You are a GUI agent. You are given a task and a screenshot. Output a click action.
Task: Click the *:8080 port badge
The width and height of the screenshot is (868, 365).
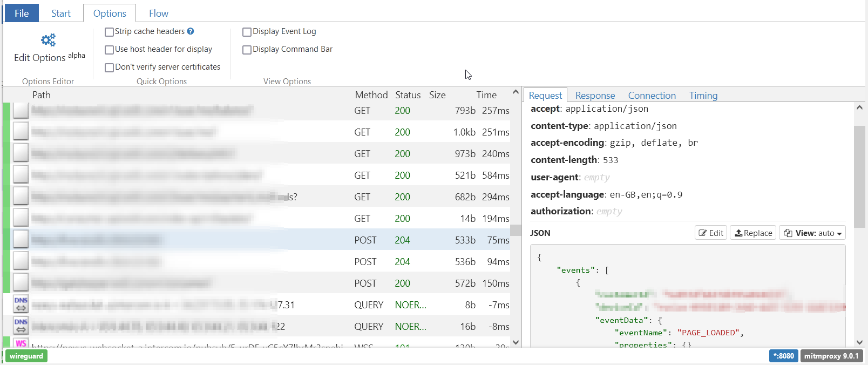(x=784, y=356)
